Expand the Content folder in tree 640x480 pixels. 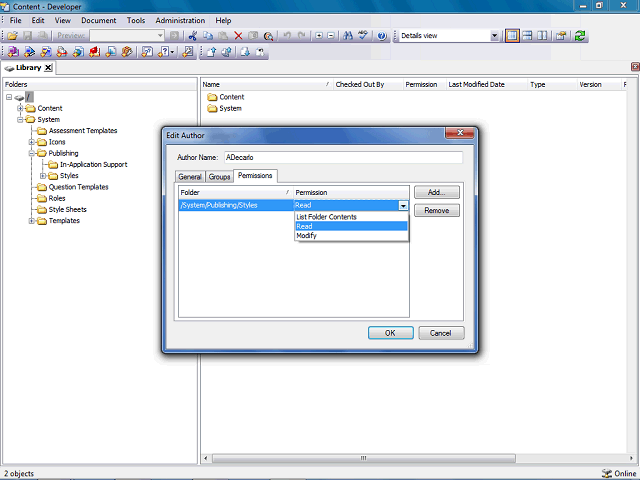pos(20,108)
